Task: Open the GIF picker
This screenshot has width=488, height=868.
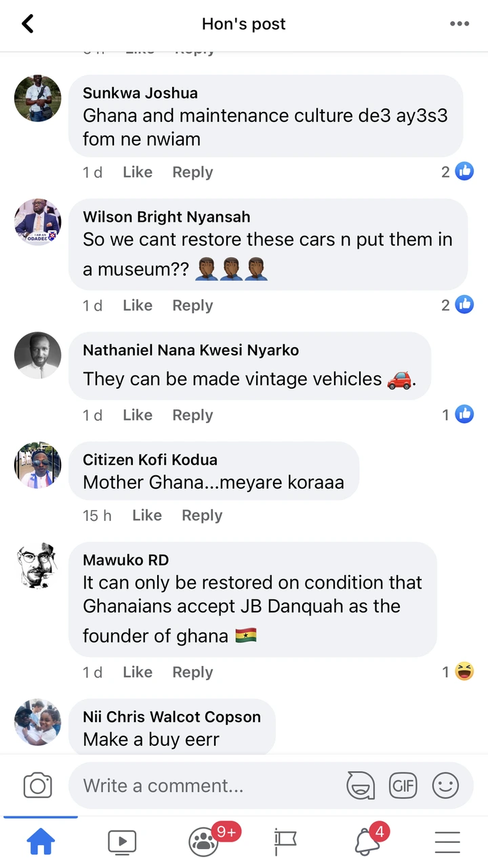Action: click(x=403, y=786)
